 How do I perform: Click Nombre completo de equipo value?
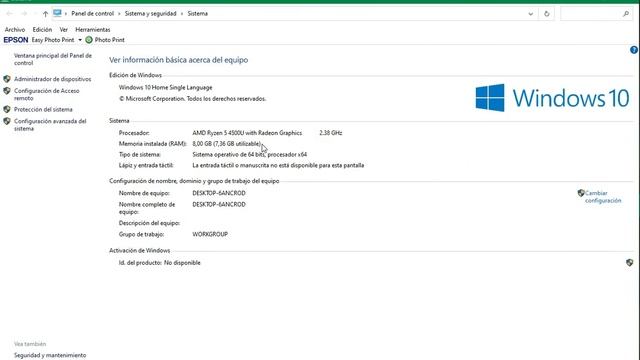click(219, 204)
